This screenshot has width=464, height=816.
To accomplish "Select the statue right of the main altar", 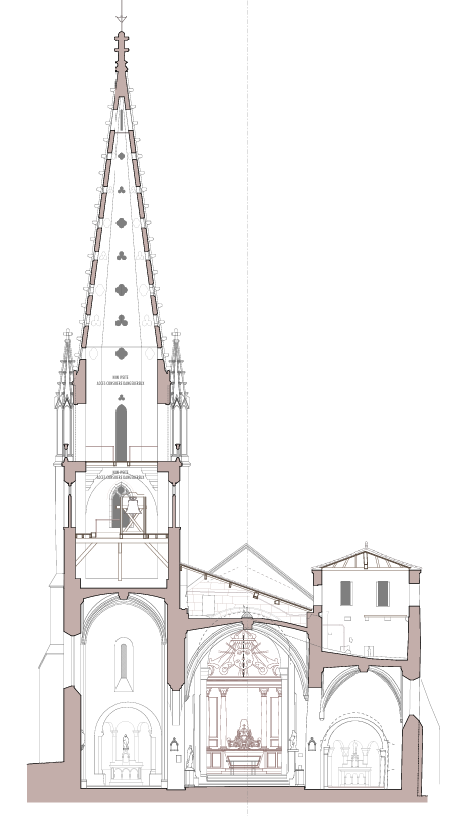I will pyautogui.click(x=293, y=740).
